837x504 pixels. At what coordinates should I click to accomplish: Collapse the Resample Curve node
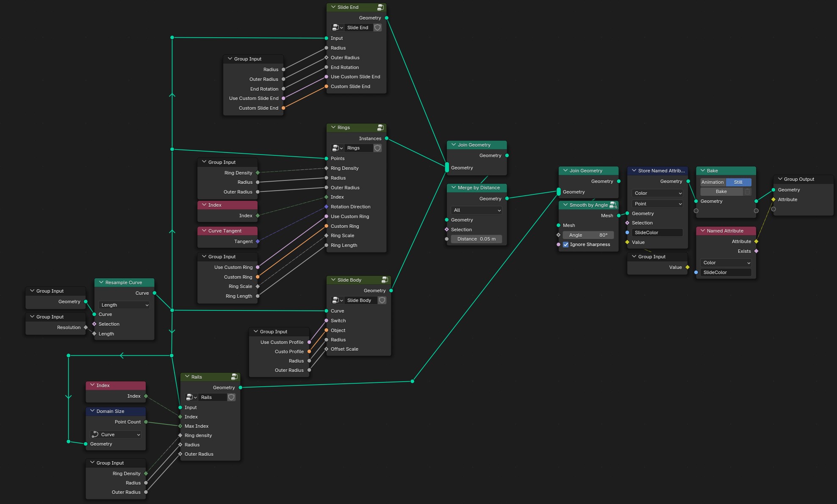(x=101, y=282)
